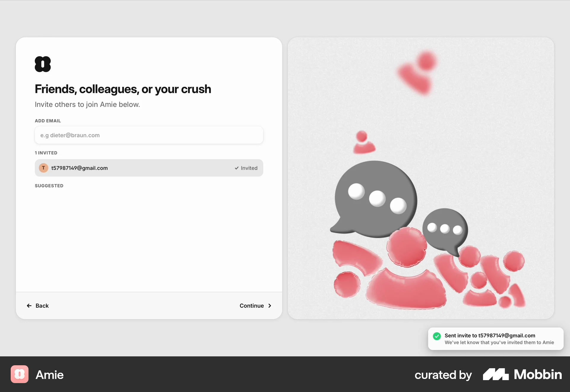This screenshot has height=392, width=570.
Task: Click the Amie logo on the invite card
Action: [x=43, y=64]
